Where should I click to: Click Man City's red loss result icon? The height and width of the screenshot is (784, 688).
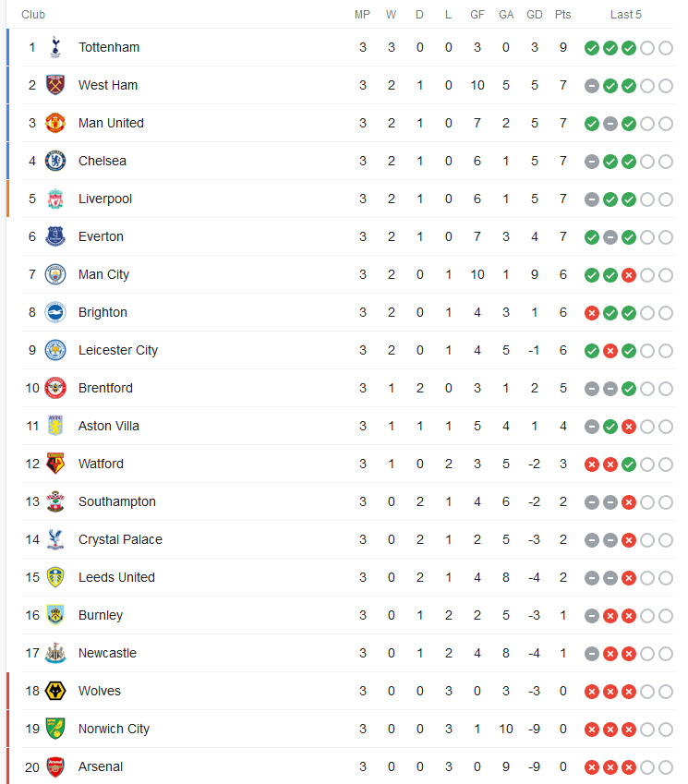point(629,275)
